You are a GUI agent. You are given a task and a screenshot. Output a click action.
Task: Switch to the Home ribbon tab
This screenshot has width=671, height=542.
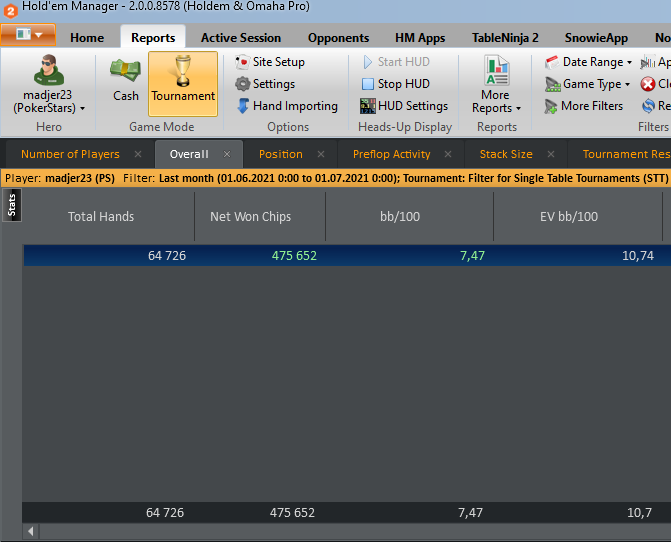[87, 38]
